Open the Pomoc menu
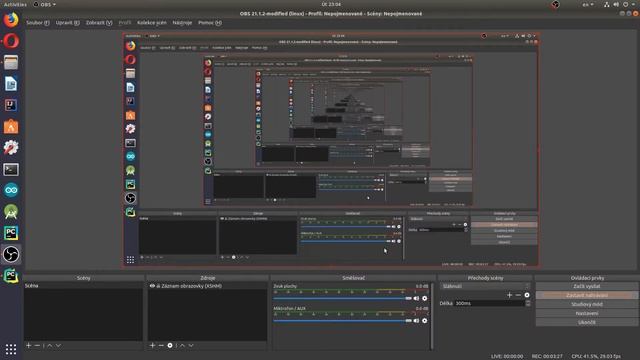This screenshot has height=360, width=640. pos(210,23)
